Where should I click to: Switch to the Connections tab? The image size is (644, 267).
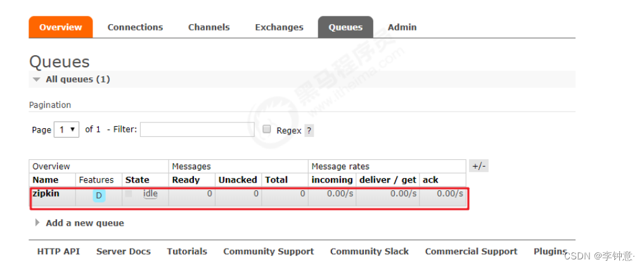point(135,27)
